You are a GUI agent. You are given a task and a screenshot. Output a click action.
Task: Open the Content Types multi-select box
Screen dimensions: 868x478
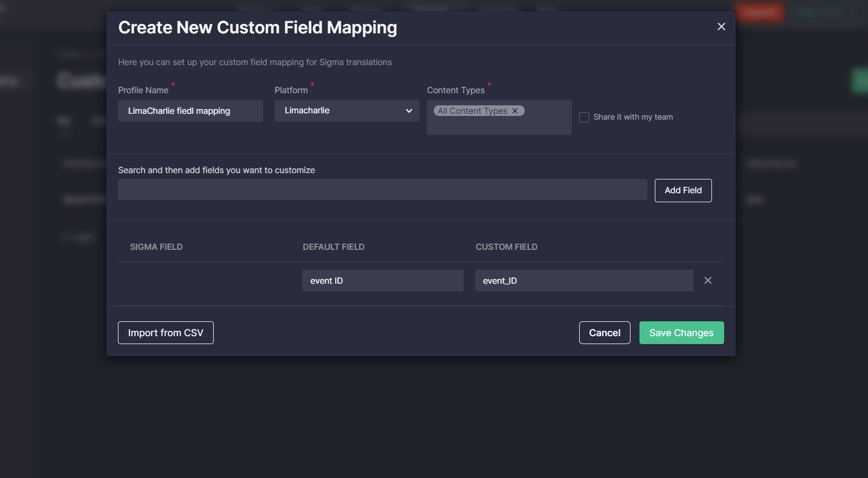pyautogui.click(x=499, y=125)
